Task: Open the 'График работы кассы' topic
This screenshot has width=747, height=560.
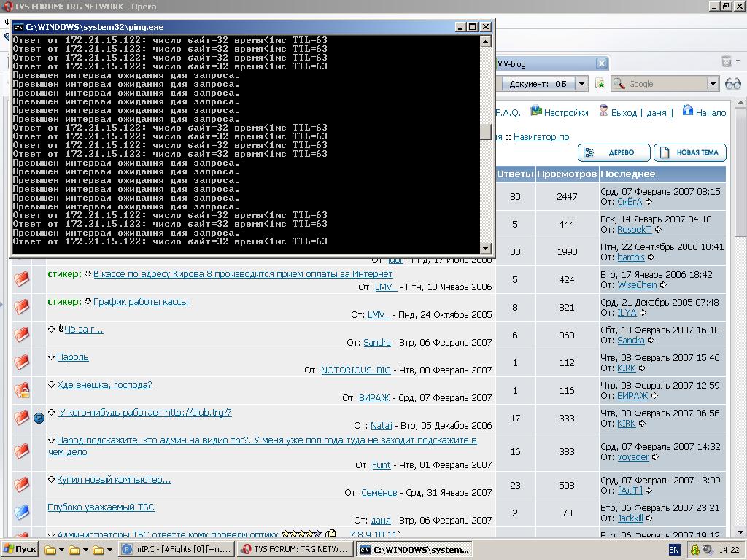Action: tap(140, 302)
